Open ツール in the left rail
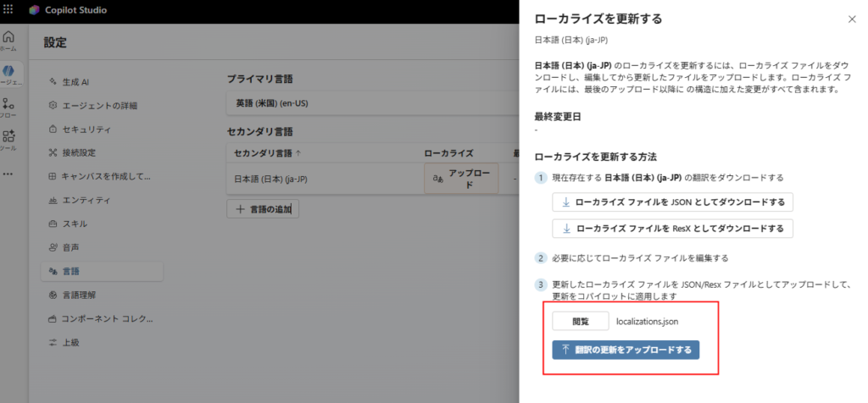Image resolution: width=868 pixels, height=403 pixels. (x=8, y=140)
